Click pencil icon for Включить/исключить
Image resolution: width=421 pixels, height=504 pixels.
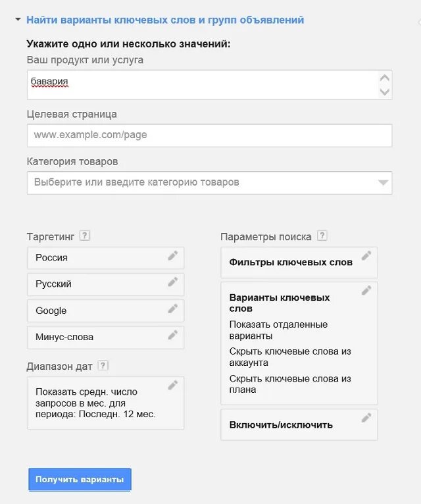point(366,418)
